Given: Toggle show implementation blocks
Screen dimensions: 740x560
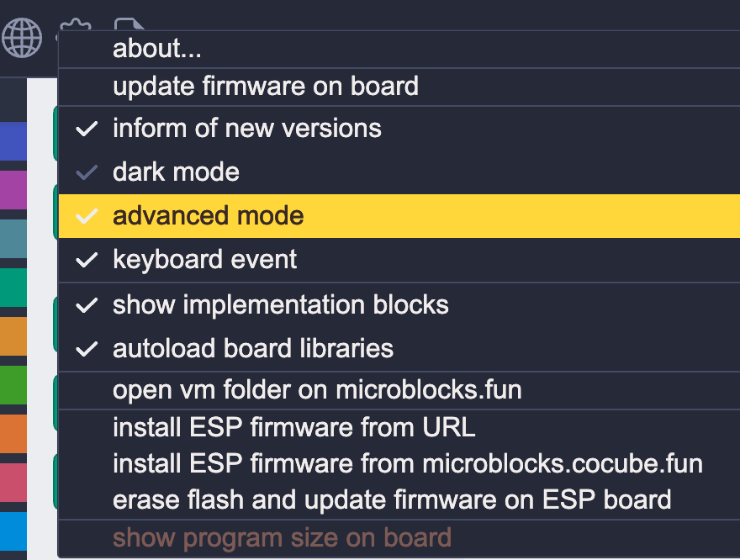Looking at the screenshot, I should (x=399, y=304).
